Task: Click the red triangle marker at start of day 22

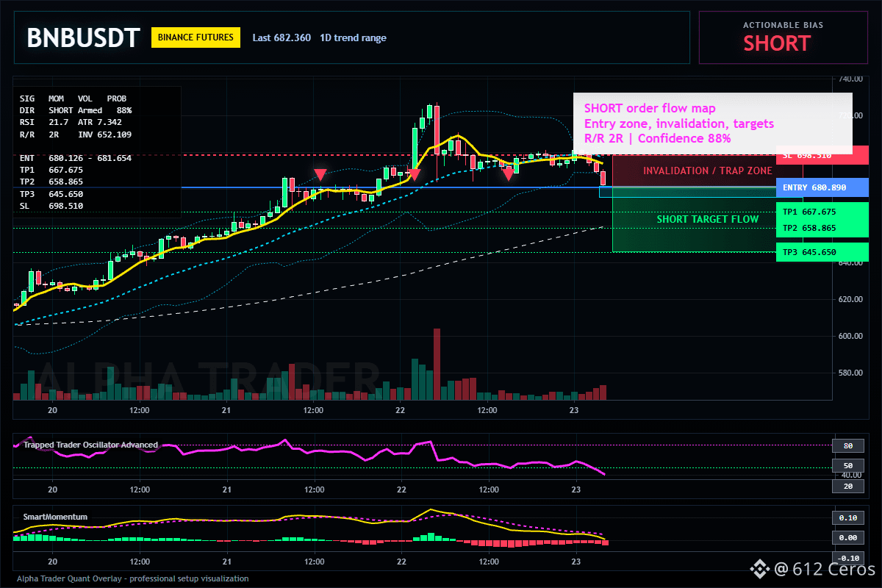Action: pyautogui.click(x=414, y=175)
